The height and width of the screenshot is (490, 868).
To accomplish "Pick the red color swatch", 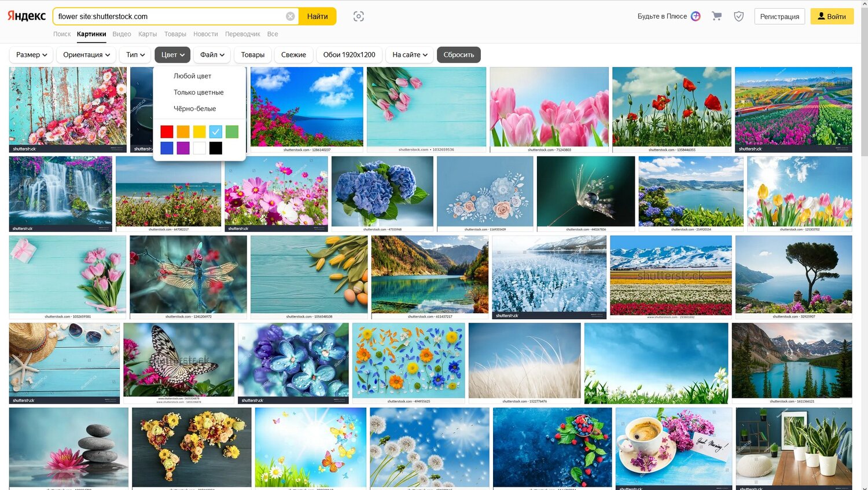I will (x=167, y=132).
